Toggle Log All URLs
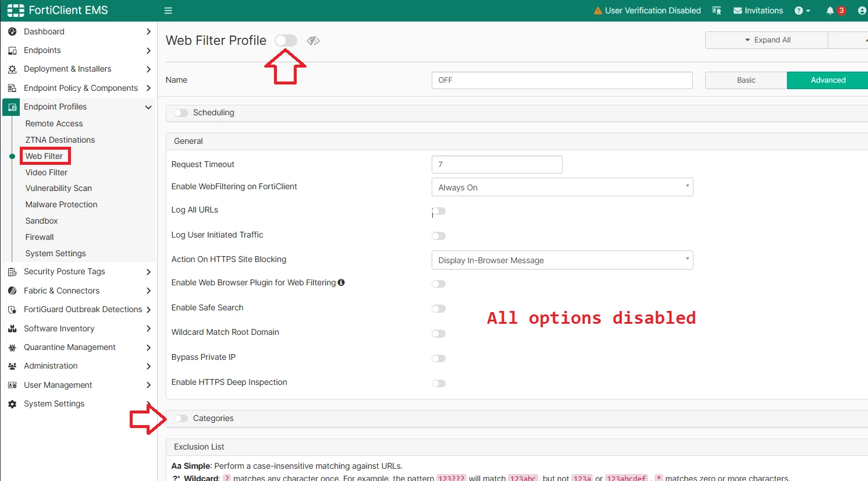Viewport: 868px width, 481px height. (439, 211)
